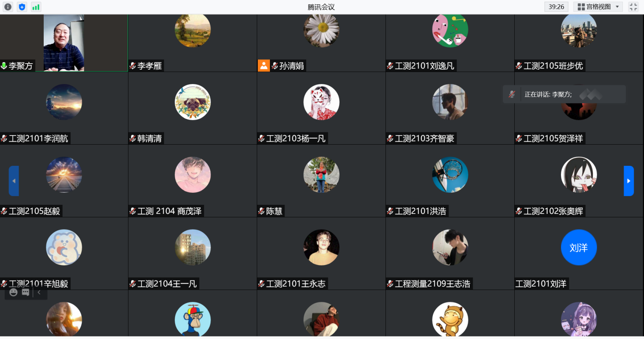Viewport: 644px width, 339px height.
Task: Click the muted mic icon by 陈慧
Action: (x=261, y=211)
